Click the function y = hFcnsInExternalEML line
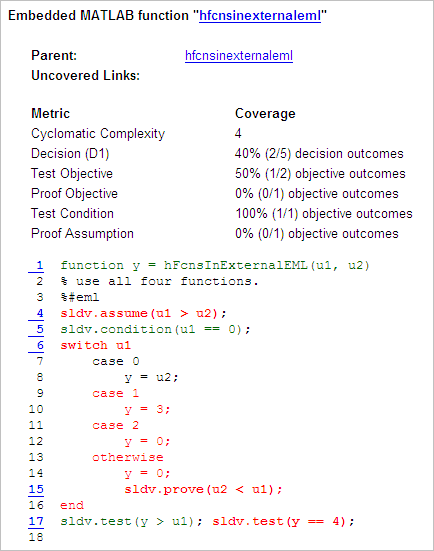434x551 pixels. (x=215, y=265)
